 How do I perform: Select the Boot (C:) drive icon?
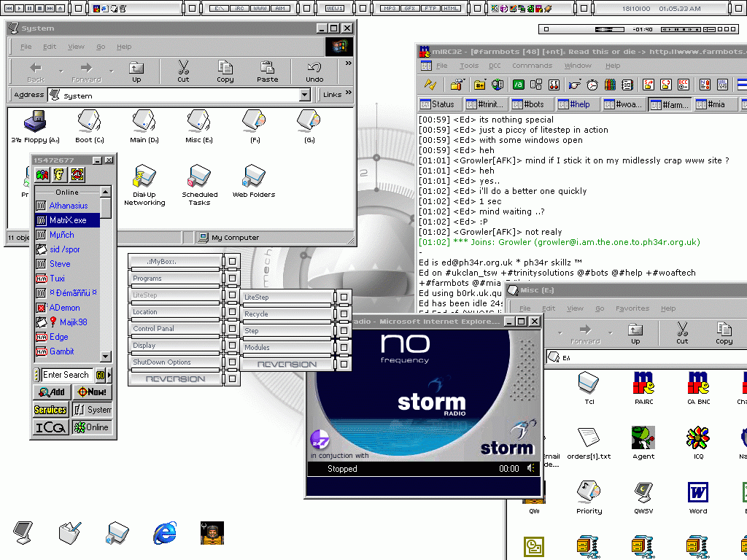[90, 126]
